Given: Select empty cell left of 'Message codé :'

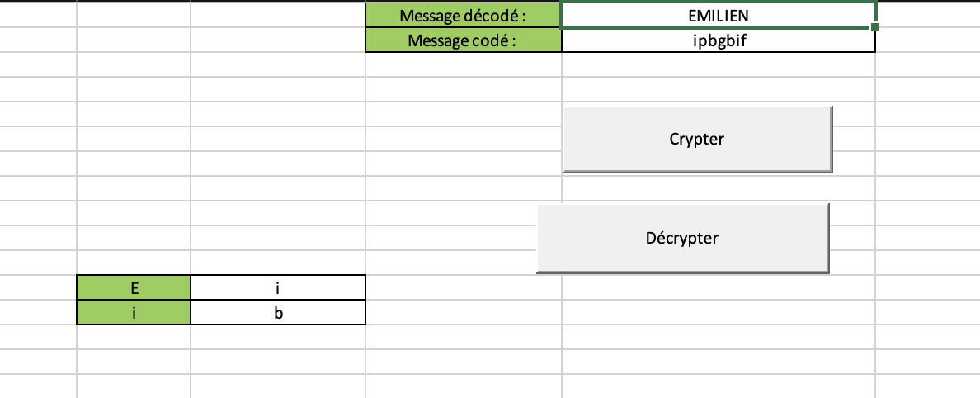Looking at the screenshot, I should (x=278, y=40).
